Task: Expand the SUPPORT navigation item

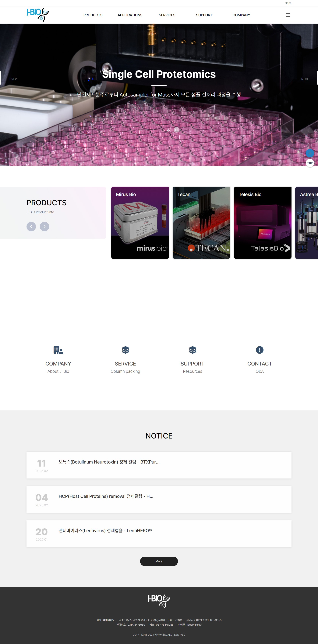Action: tap(204, 15)
